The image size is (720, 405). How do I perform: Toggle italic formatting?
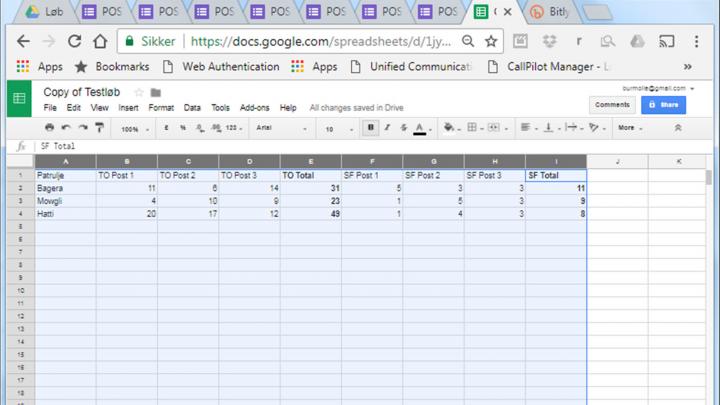tap(387, 128)
